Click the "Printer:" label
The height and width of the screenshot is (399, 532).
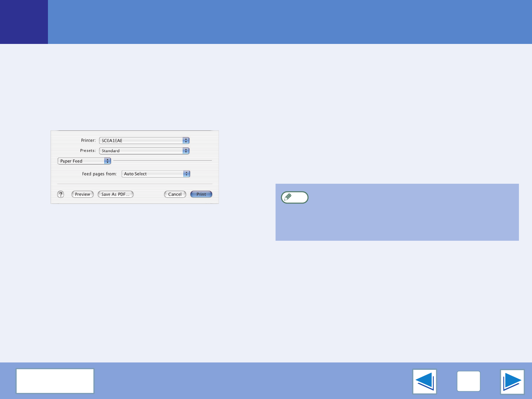pyautogui.click(x=88, y=140)
